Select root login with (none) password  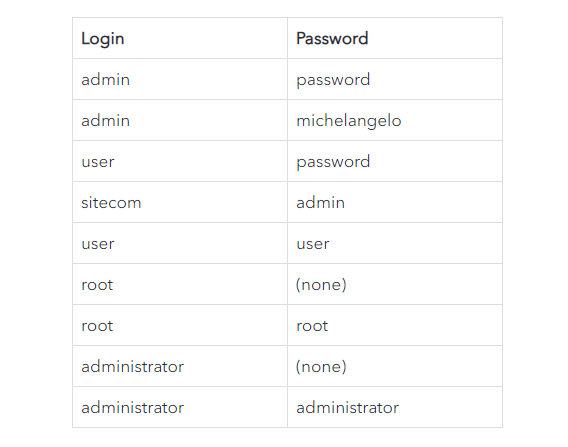point(180,284)
